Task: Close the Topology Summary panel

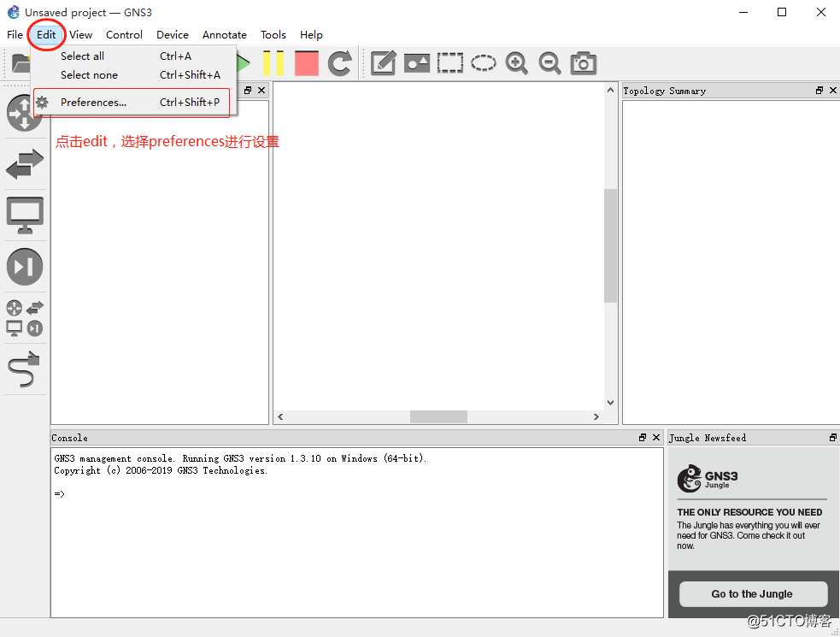Action: click(833, 90)
